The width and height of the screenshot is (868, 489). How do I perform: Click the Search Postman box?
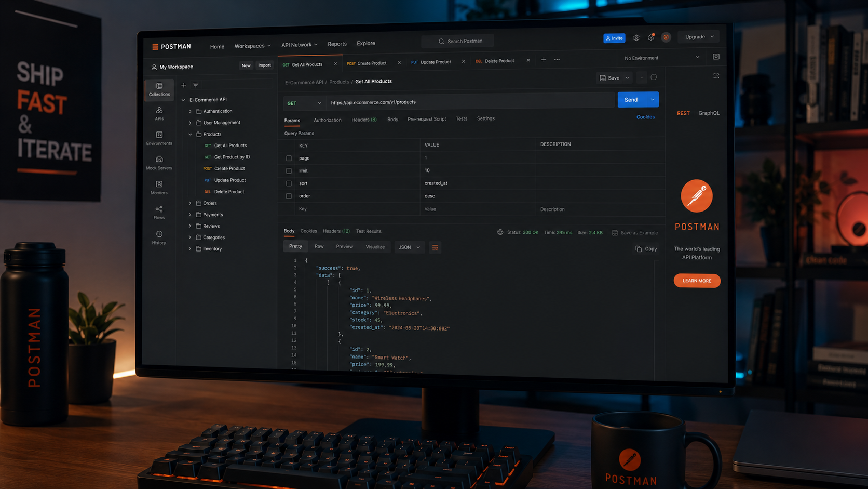(x=457, y=41)
